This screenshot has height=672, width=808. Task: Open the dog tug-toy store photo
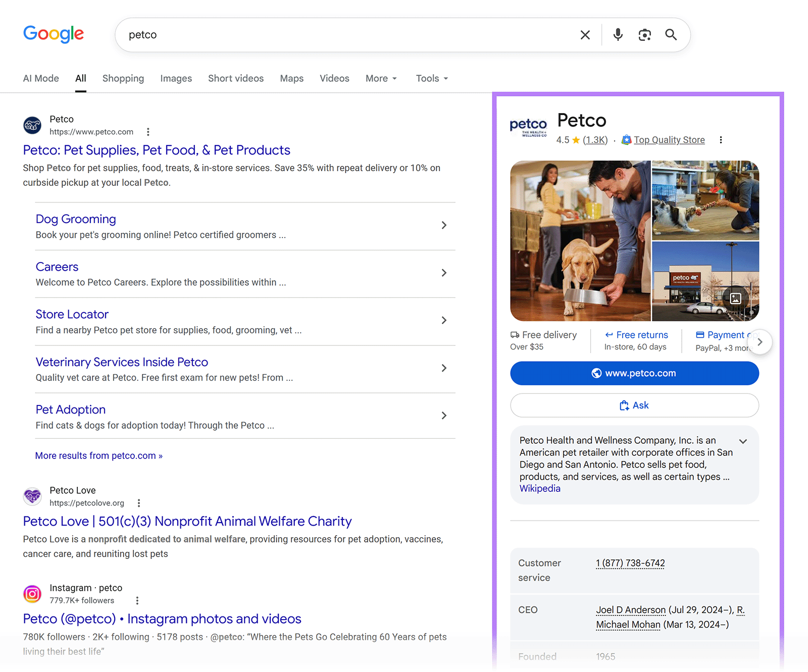pyautogui.click(x=705, y=200)
